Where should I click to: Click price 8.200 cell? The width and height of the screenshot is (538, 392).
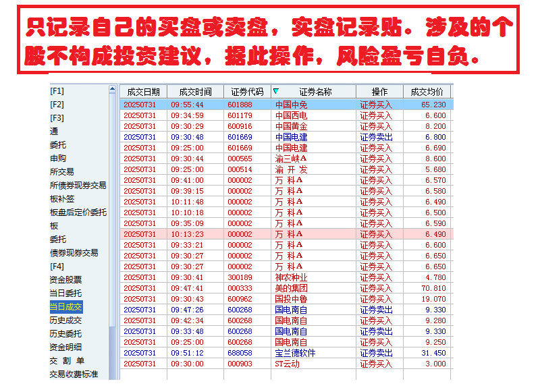click(x=436, y=126)
